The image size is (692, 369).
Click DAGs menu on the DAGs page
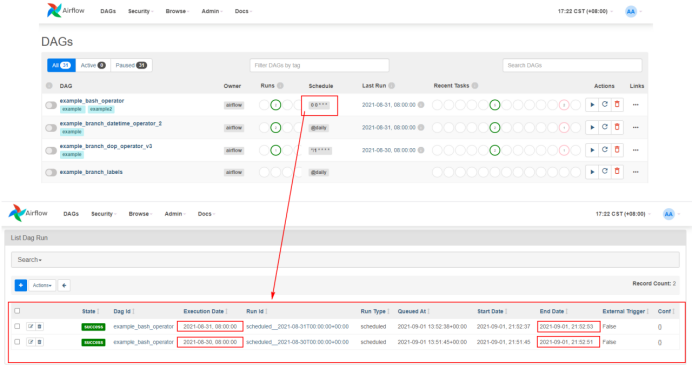pos(108,11)
